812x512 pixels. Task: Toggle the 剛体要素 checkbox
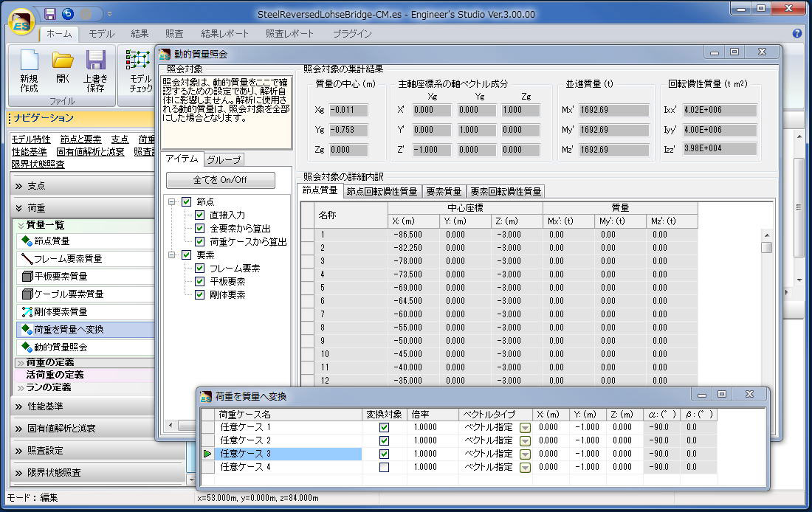[199, 295]
